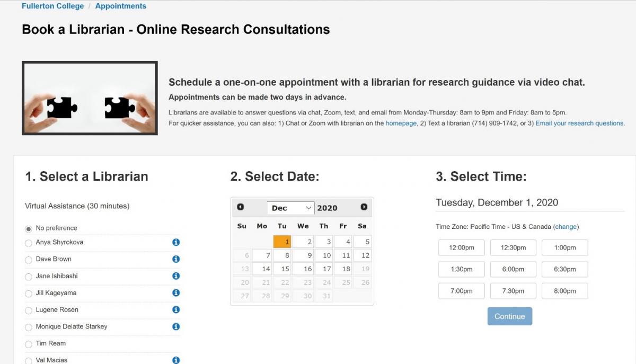Viewport: 636px width, 364px height.
Task: Click the 'Tuesday, December 1, 2020' date heading
Action: tap(497, 202)
